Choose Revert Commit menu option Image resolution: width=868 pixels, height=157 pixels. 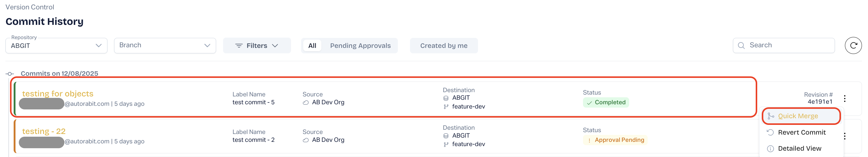tap(802, 132)
